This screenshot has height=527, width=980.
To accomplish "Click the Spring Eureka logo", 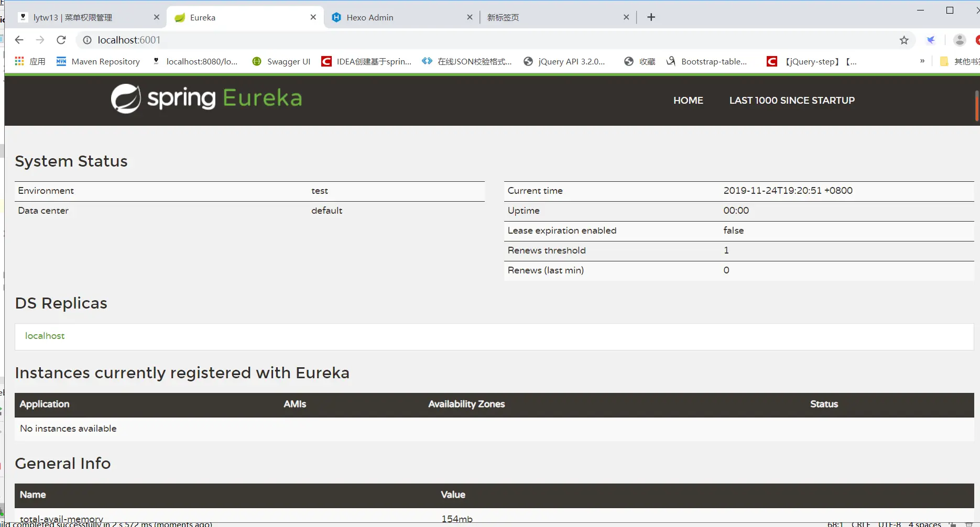I will coord(205,98).
